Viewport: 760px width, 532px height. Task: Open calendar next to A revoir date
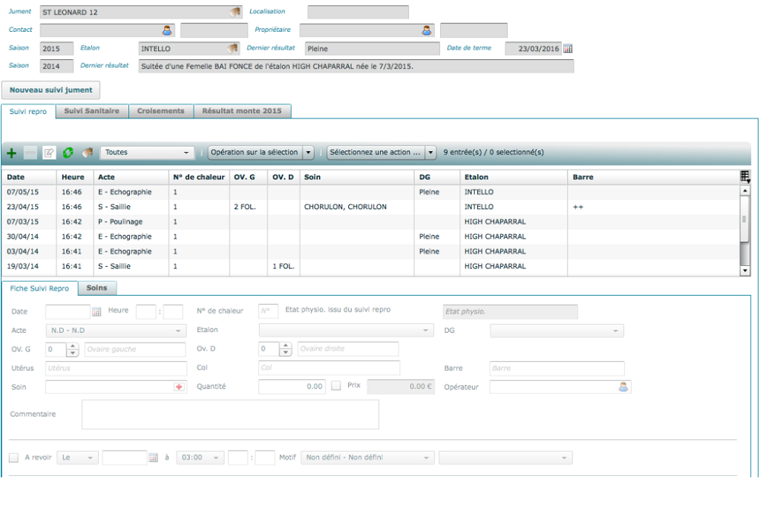click(x=154, y=458)
